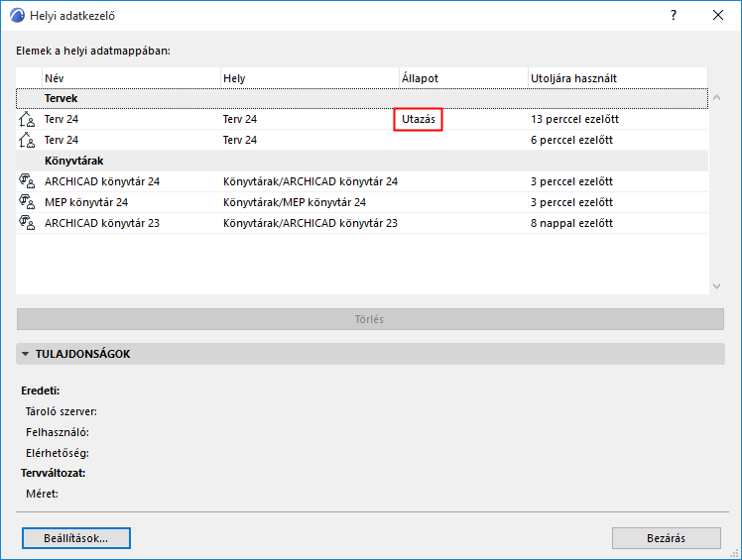Click the ARCHICAD logo in title bar

point(17,16)
